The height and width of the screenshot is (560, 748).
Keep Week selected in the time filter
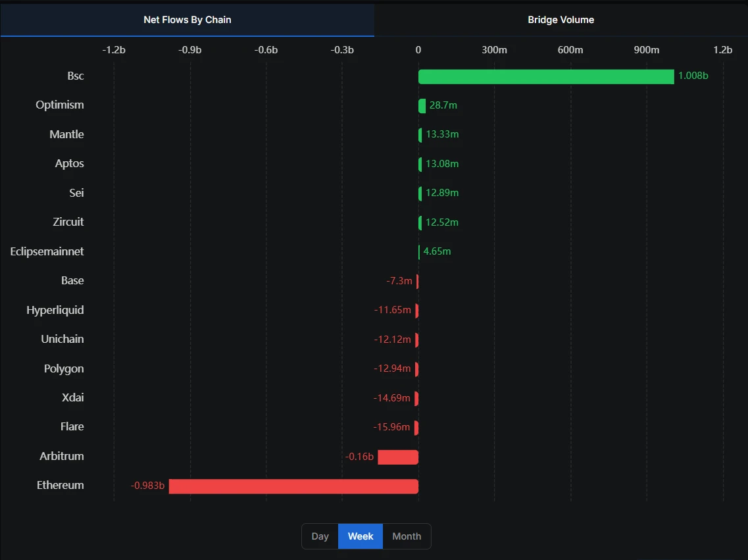(360, 536)
